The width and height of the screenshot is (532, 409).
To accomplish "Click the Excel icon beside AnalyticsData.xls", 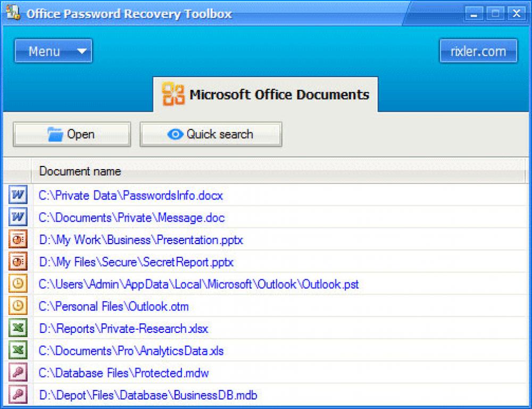I will 17,350.
